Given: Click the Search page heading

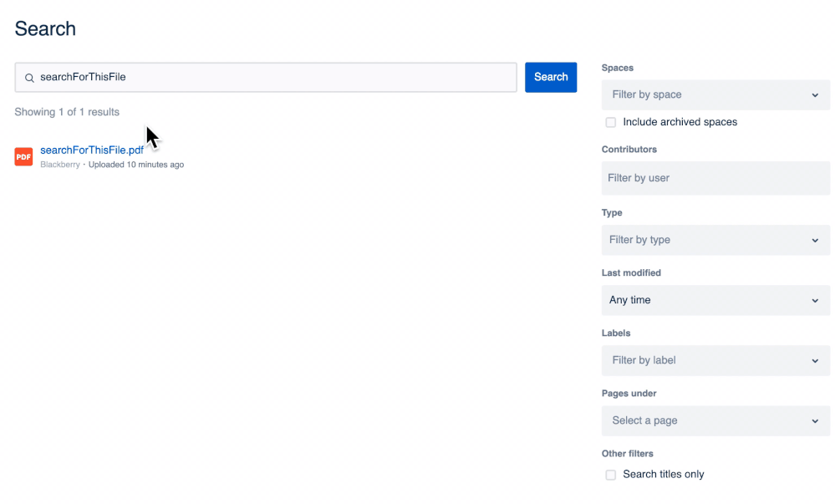Looking at the screenshot, I should (45, 28).
